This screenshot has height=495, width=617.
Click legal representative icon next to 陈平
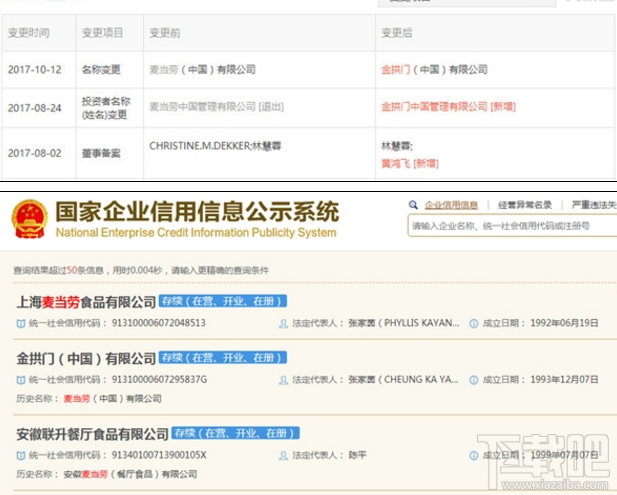[x=283, y=456]
